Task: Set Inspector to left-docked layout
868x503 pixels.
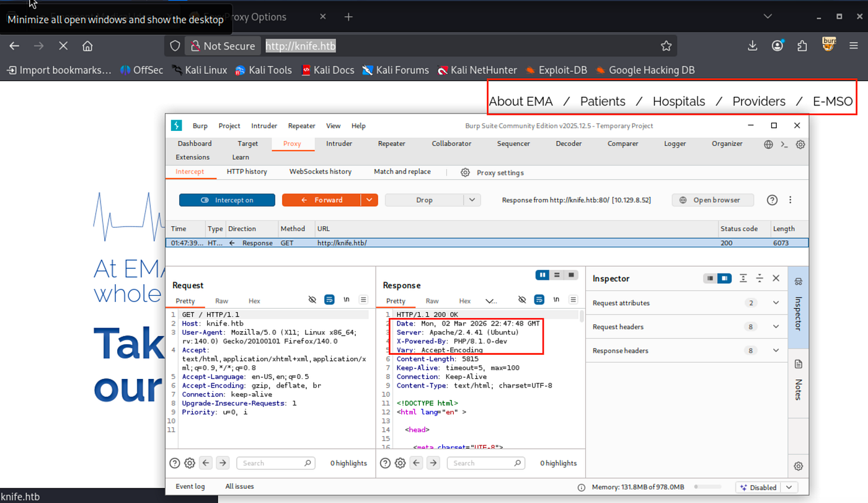Action: point(711,278)
